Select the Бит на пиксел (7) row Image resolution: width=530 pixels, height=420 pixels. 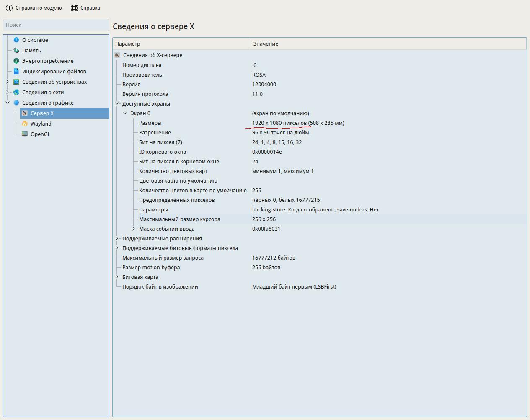pos(320,142)
